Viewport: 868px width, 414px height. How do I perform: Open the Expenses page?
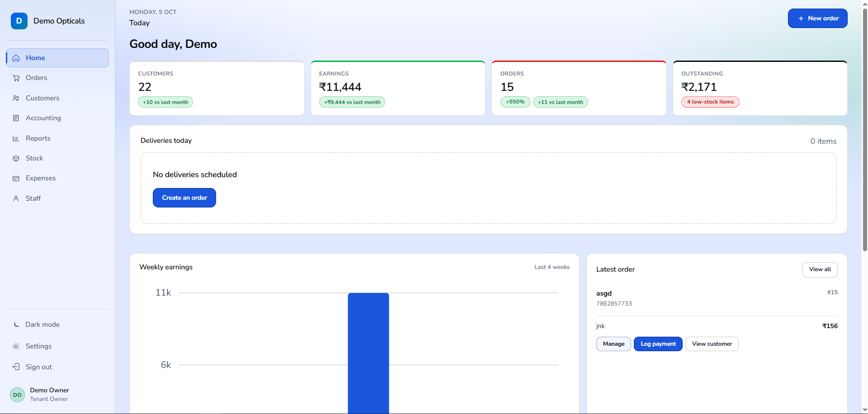click(57, 178)
